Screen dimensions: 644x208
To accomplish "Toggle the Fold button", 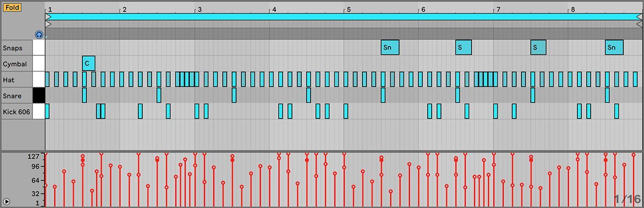I will [x=13, y=7].
